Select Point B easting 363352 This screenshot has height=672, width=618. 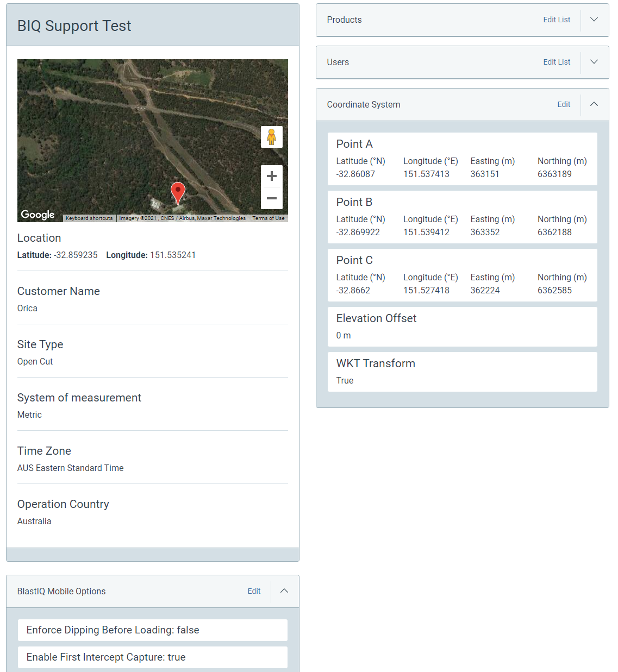pyautogui.click(x=485, y=232)
